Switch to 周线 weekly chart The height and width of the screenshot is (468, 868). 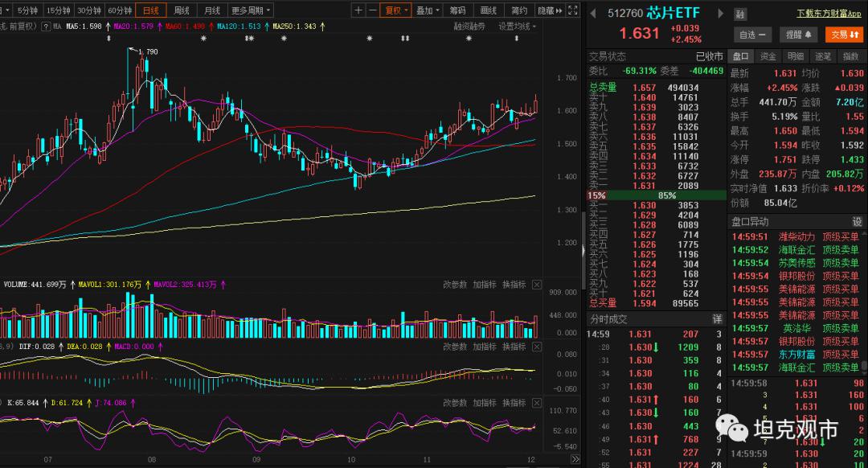(182, 10)
